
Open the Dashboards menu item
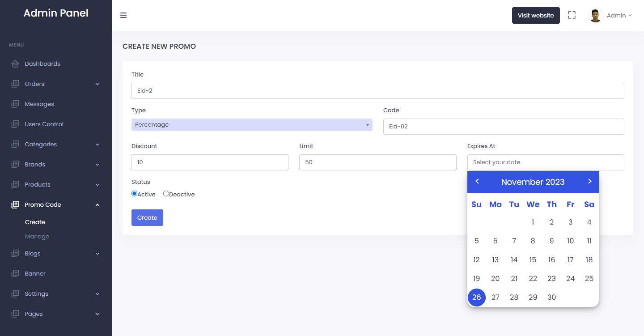coord(56,64)
